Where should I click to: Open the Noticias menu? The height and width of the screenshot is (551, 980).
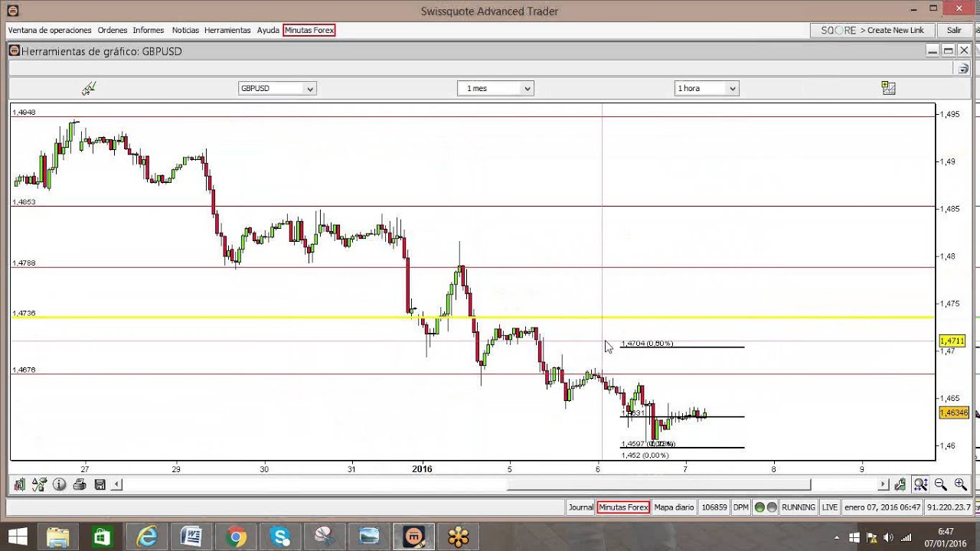click(185, 30)
